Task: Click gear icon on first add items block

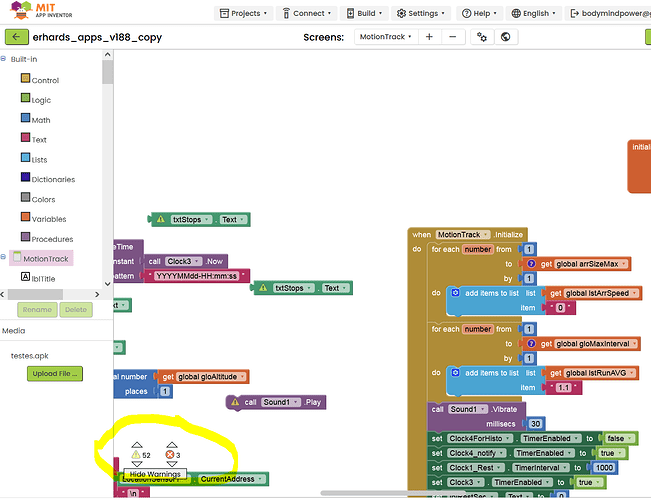Action: [455, 292]
